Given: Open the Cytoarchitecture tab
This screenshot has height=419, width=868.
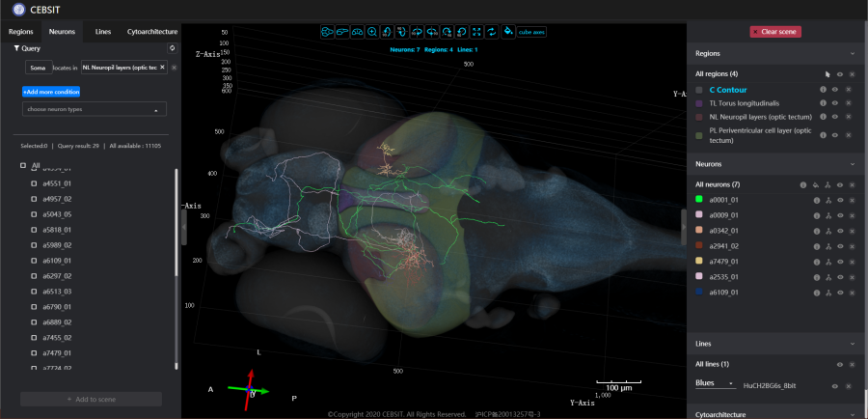Looking at the screenshot, I should point(151,32).
